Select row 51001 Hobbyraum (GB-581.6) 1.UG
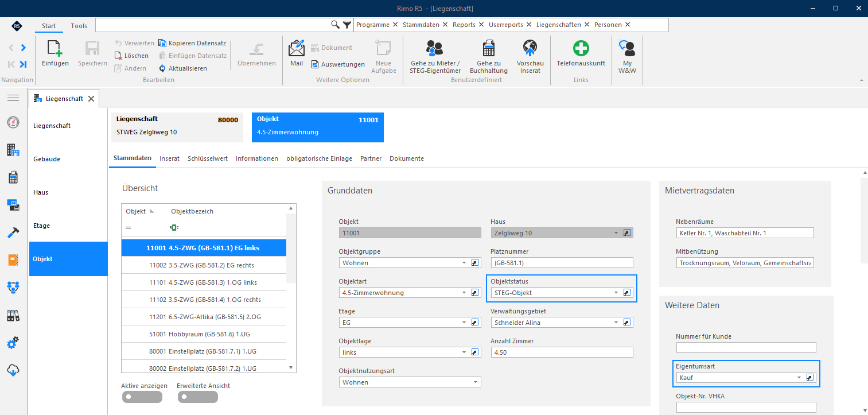Screen dimensions: 868x415 click(204, 333)
